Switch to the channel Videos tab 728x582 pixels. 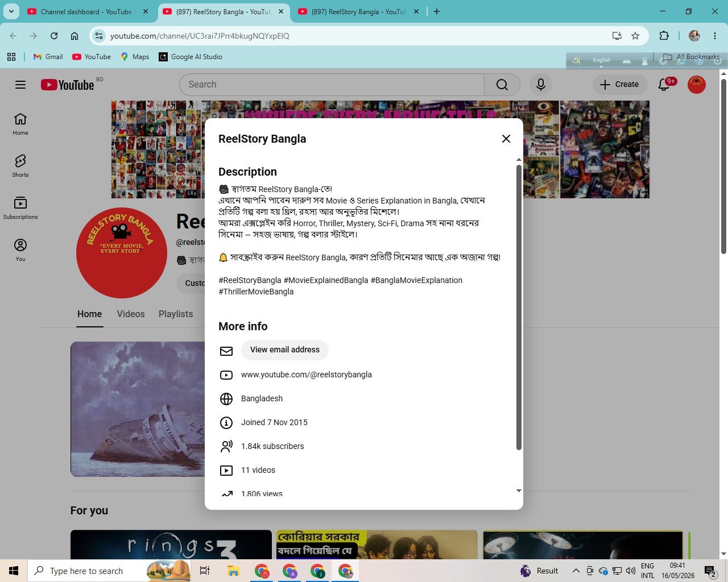(x=131, y=314)
